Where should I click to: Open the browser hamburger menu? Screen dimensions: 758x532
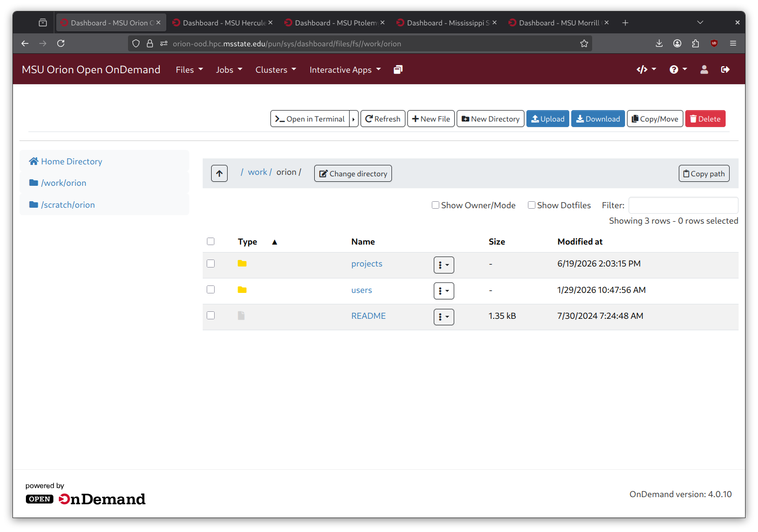[733, 43]
